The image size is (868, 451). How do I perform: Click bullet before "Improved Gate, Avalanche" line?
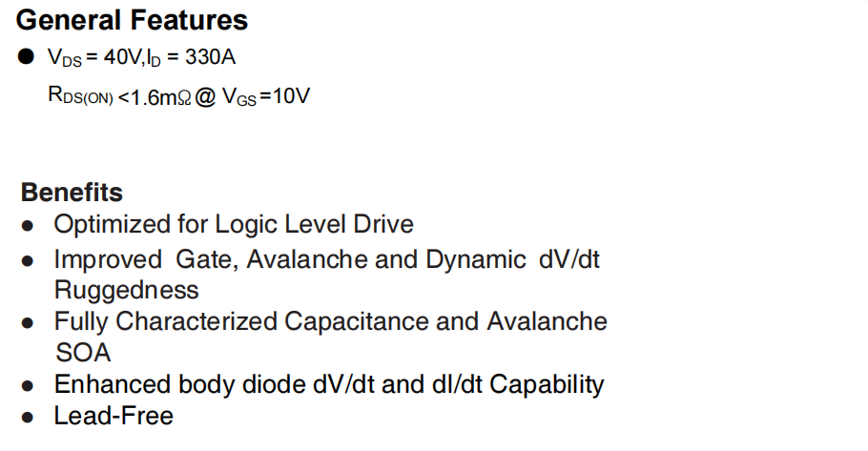click(29, 260)
